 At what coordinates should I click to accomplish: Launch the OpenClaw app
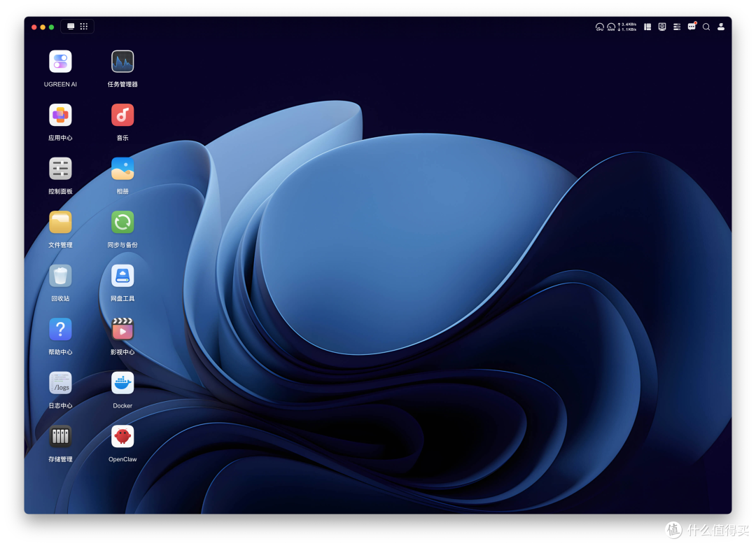(x=122, y=437)
